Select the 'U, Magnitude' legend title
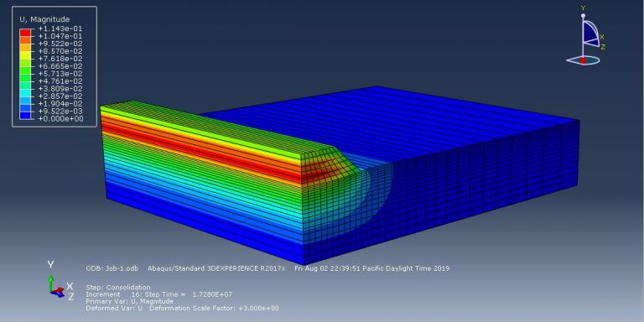The height and width of the screenshot is (322, 644). pos(44,19)
